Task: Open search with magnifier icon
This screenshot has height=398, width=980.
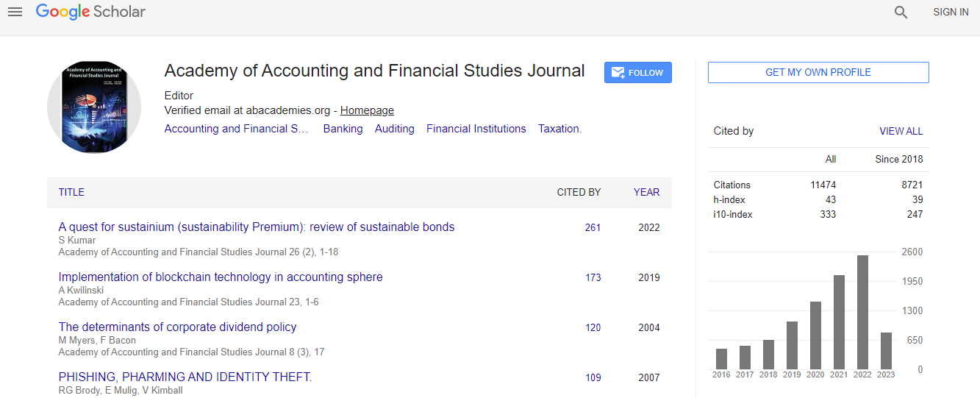Action: [x=901, y=12]
